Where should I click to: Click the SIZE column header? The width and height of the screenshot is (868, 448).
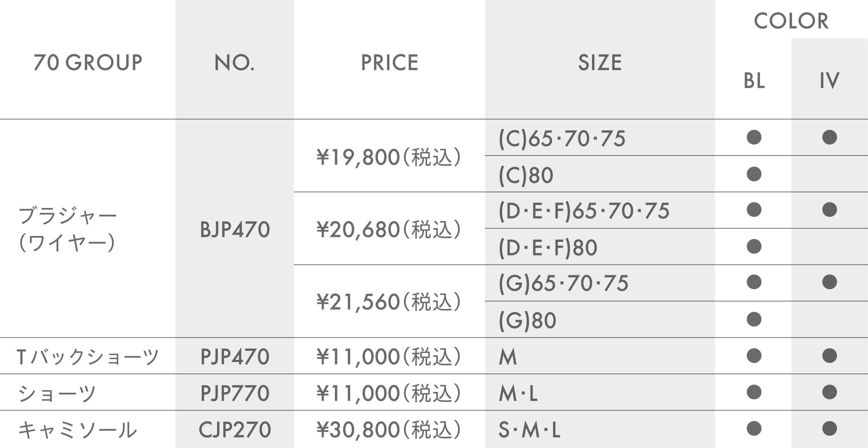point(600,62)
